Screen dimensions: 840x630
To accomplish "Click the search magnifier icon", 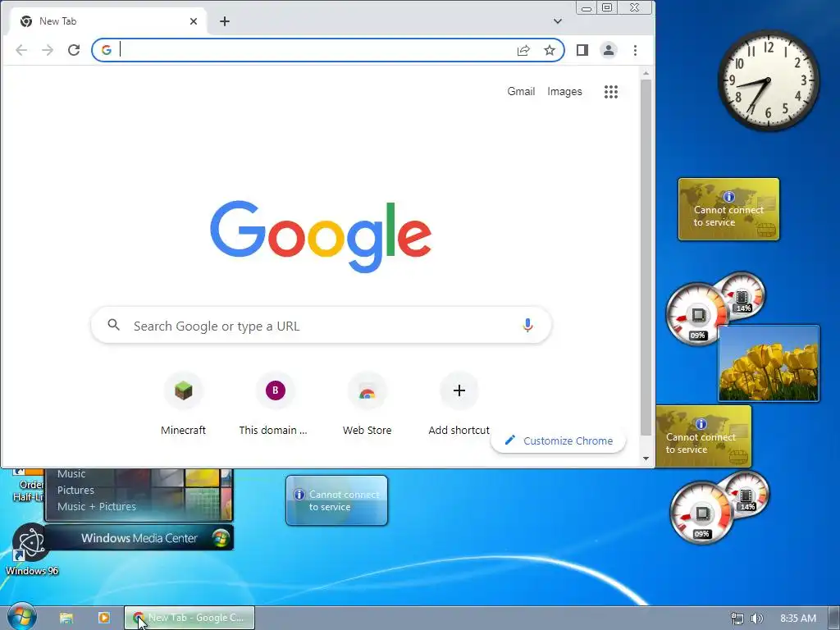I will 113,325.
